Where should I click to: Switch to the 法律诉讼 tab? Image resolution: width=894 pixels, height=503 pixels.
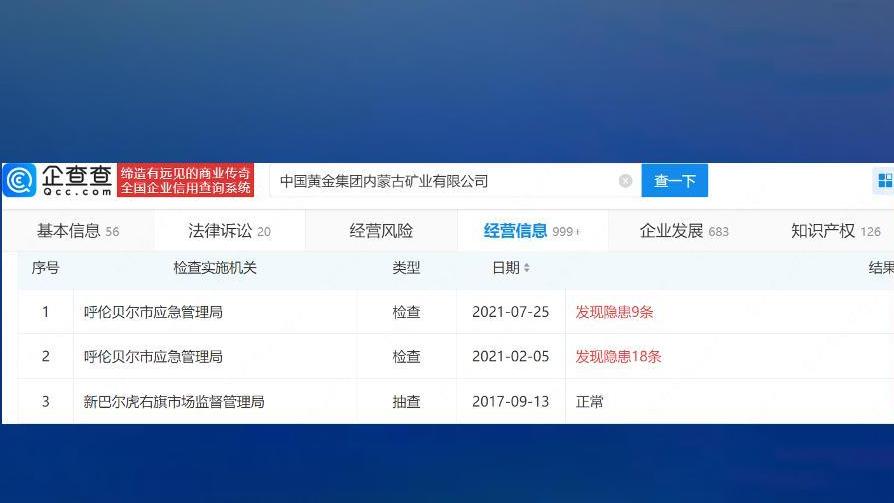point(229,231)
